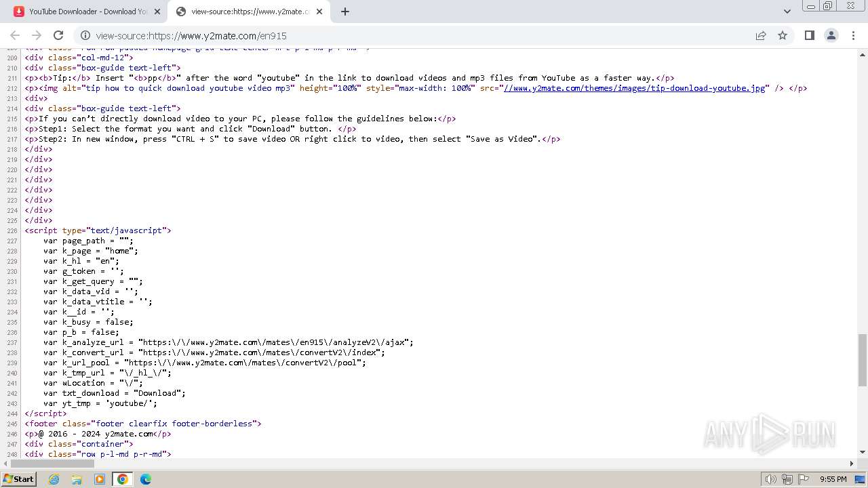Launch Internet Explorer from the taskbar
The height and width of the screenshot is (488, 868).
[x=54, y=479]
